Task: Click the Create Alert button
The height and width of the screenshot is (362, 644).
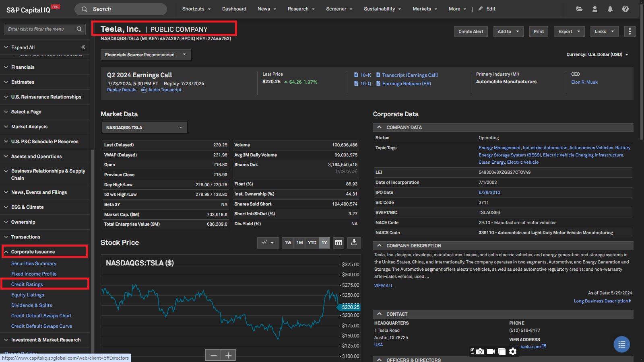Action: coord(471,31)
